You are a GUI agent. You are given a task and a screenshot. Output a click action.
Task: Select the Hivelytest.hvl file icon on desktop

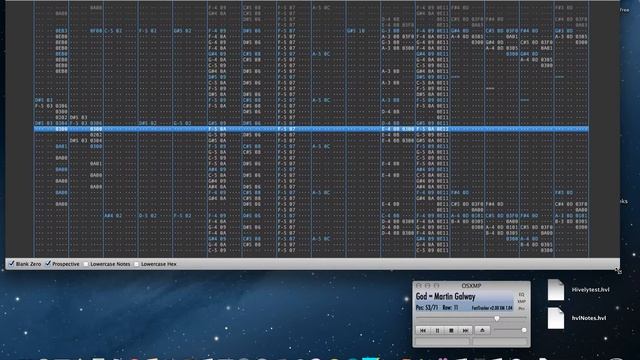pos(556,290)
